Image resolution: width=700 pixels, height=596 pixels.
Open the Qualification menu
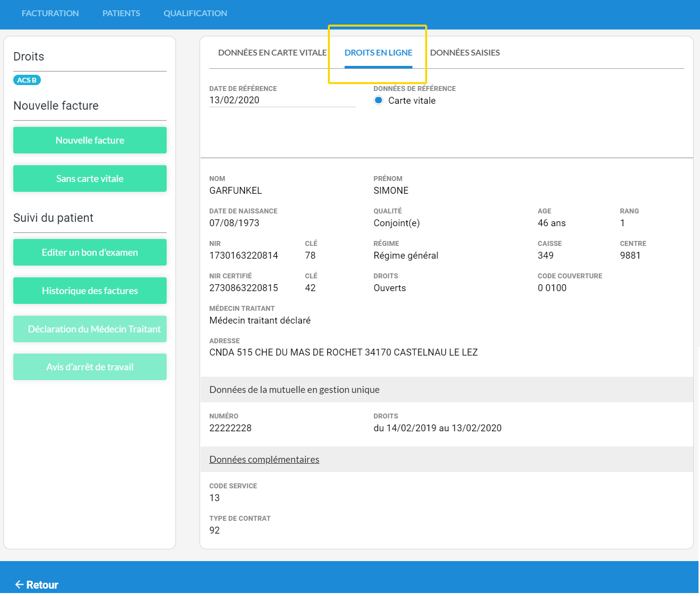click(x=195, y=13)
